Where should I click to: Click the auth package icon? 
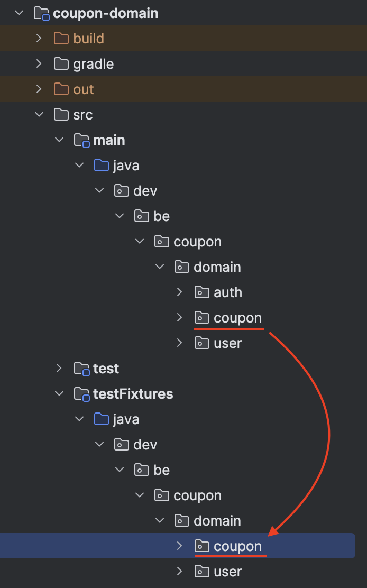coord(201,292)
